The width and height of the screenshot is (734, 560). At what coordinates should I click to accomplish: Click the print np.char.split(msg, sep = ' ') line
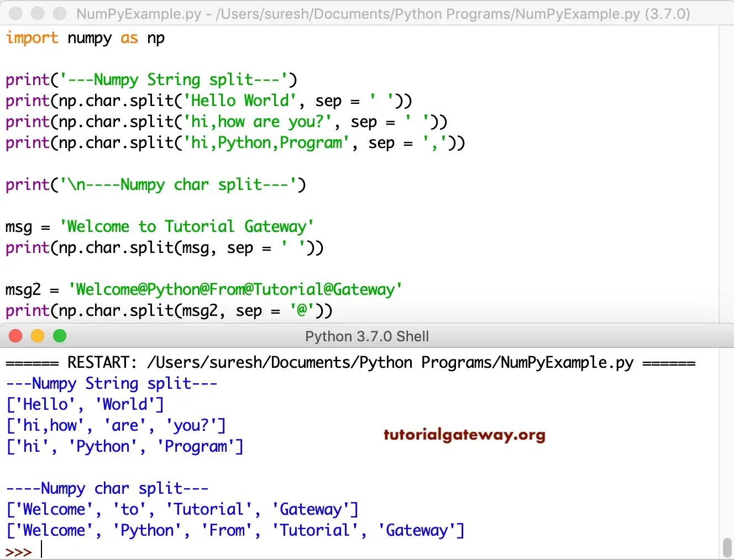(165, 248)
